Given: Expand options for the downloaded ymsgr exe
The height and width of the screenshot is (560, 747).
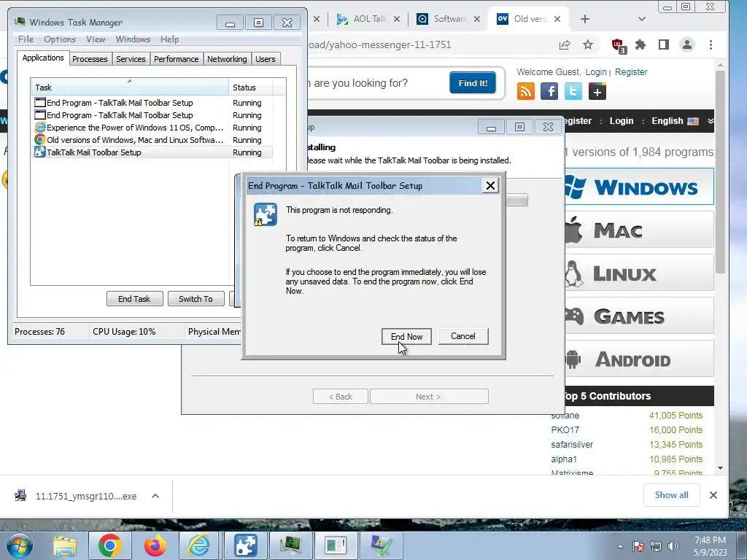Looking at the screenshot, I should pos(155,496).
